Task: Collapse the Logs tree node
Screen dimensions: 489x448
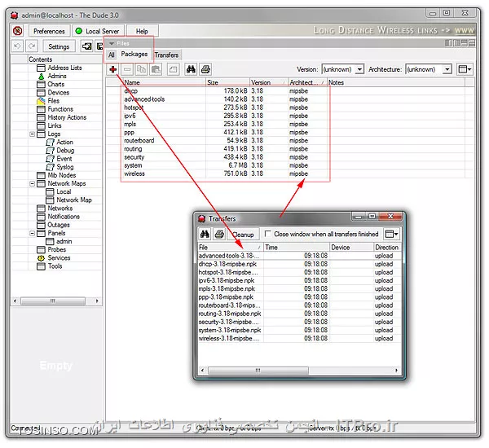Action: [32, 134]
